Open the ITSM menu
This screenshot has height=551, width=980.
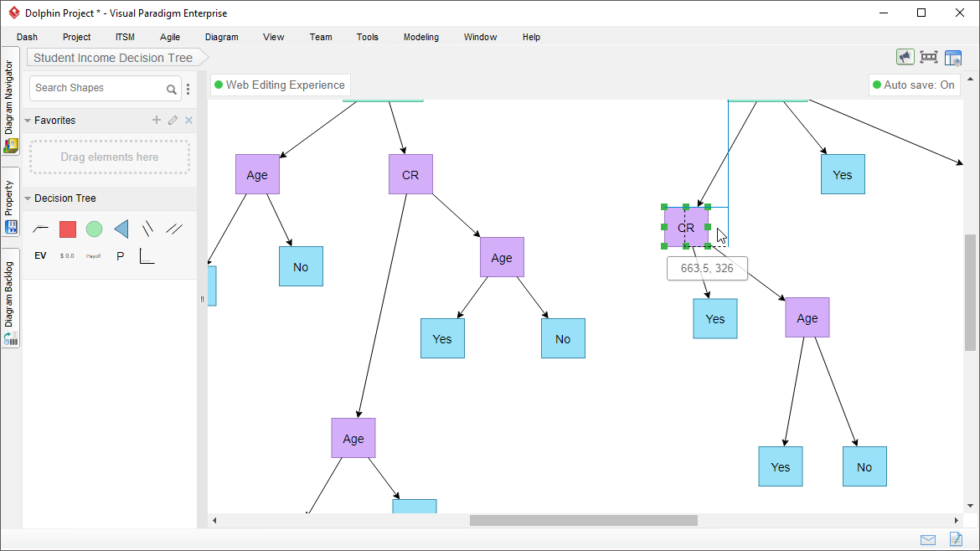point(125,37)
